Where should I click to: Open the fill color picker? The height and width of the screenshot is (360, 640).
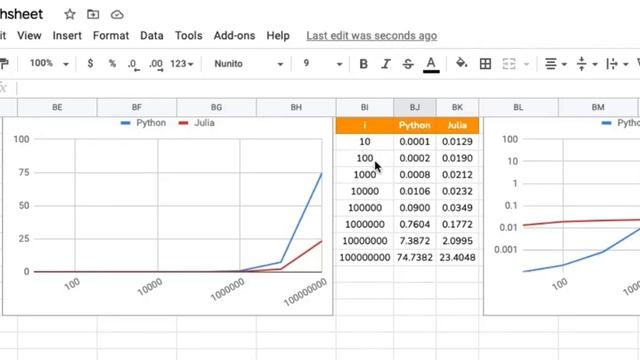(x=462, y=63)
